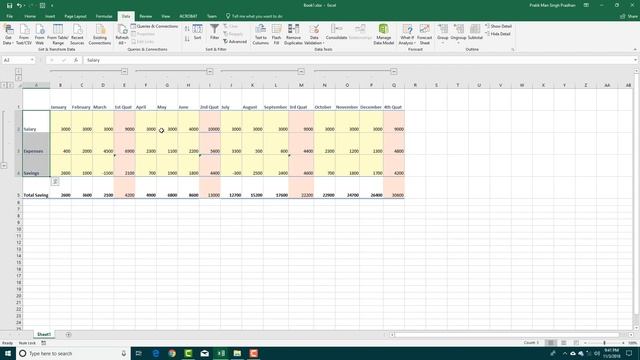Switch to Normal view in status bar
640x360 pixels.
(x=551, y=343)
